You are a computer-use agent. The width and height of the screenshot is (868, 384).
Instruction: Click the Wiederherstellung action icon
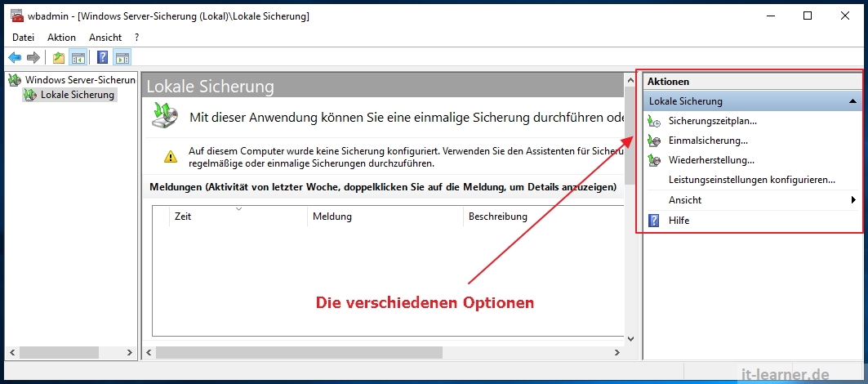coord(654,161)
